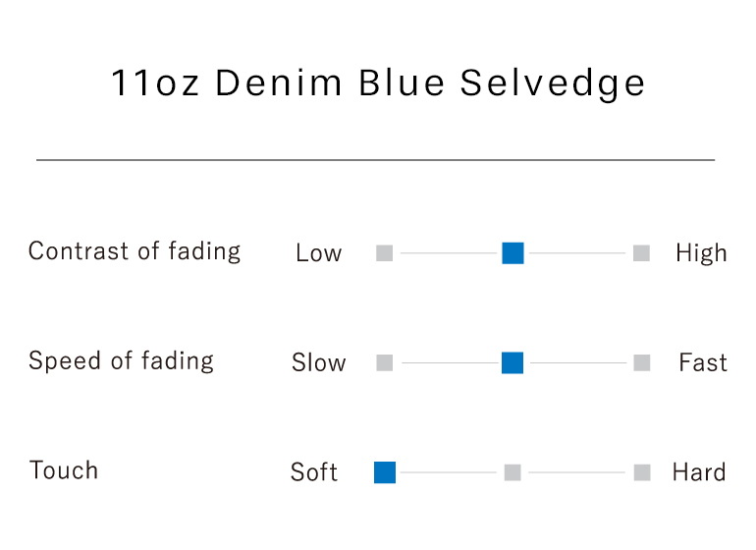
Task: Click the 11oz Denim Blue Selvedge title
Action: tap(378, 83)
